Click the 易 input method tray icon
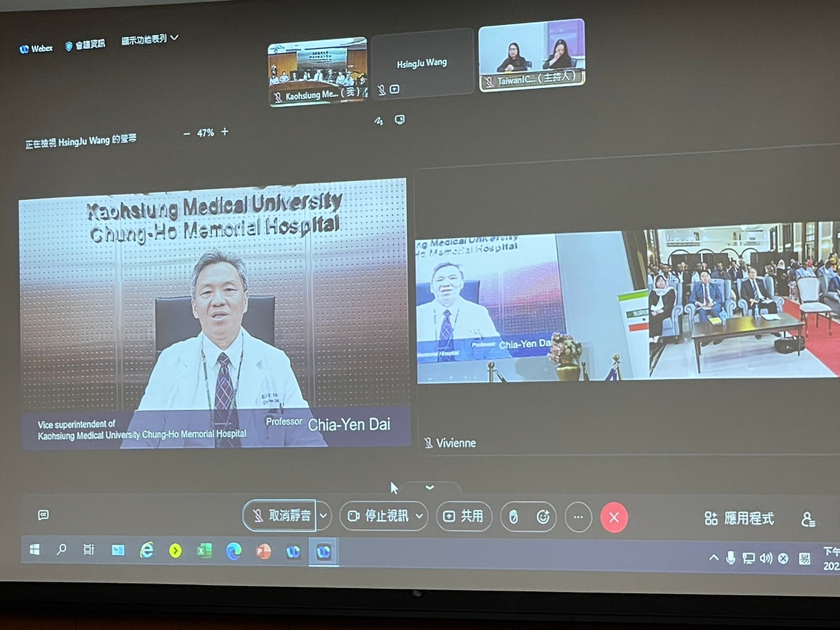This screenshot has height=630, width=840. [804, 559]
